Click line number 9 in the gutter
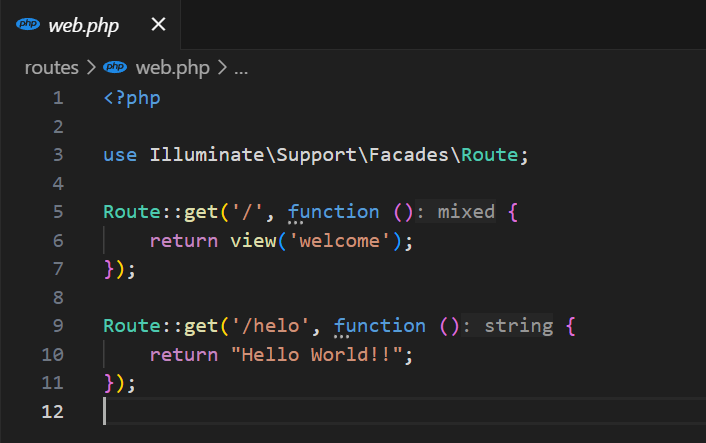The height and width of the screenshot is (443, 706). click(57, 326)
